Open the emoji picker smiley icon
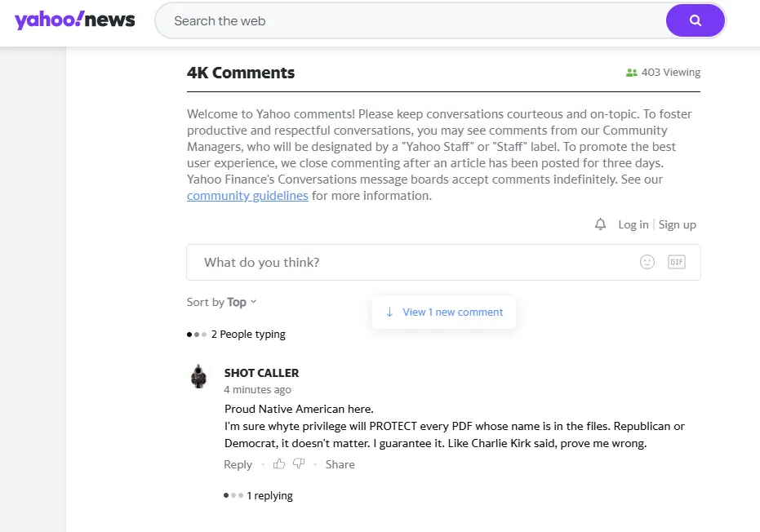760x532 pixels. tap(647, 262)
